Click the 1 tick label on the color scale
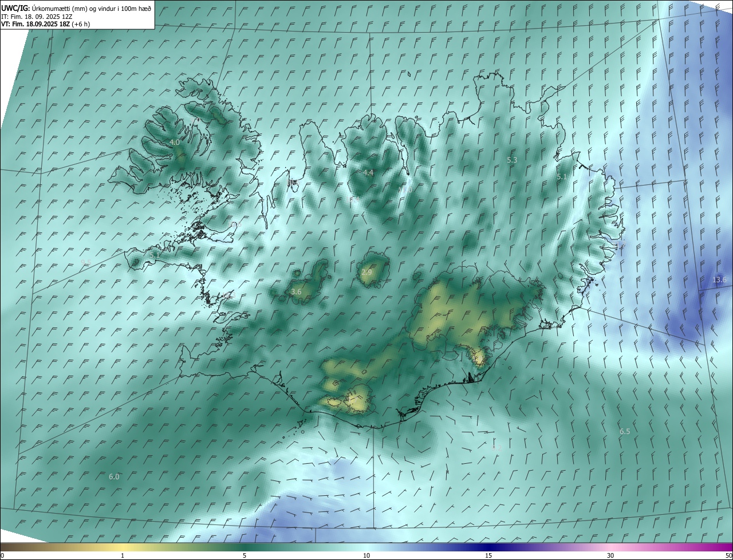 click(123, 555)
